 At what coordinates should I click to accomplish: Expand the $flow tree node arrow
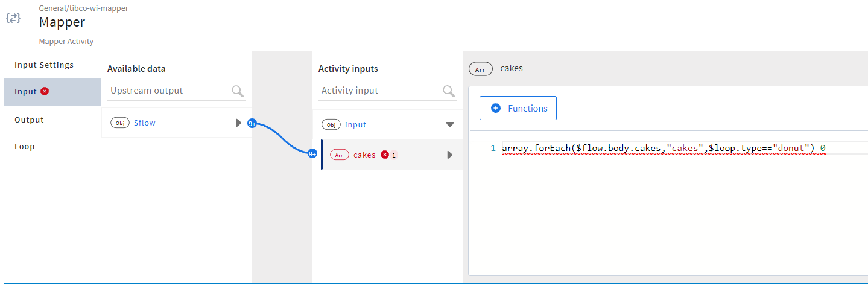[x=239, y=123]
